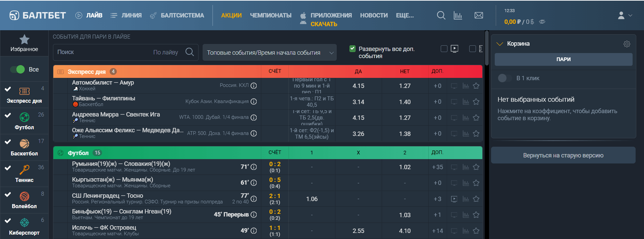The image size is (644, 239).
Task: Open Киберспорт sidebar category
Action: coord(24,227)
